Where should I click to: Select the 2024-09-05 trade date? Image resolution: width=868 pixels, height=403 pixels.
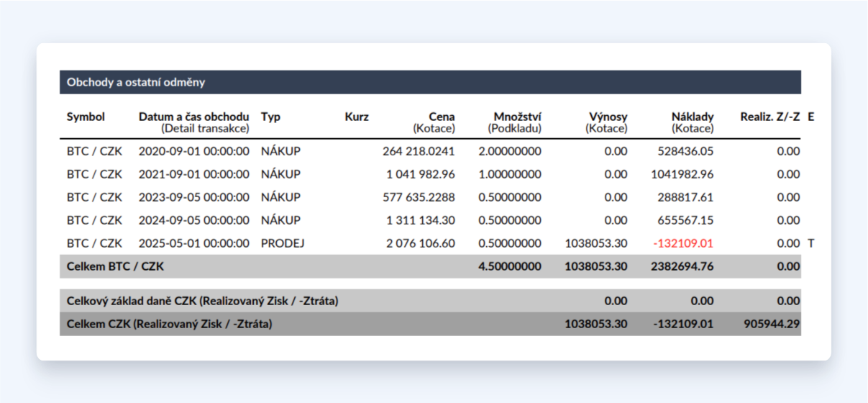[x=194, y=220]
